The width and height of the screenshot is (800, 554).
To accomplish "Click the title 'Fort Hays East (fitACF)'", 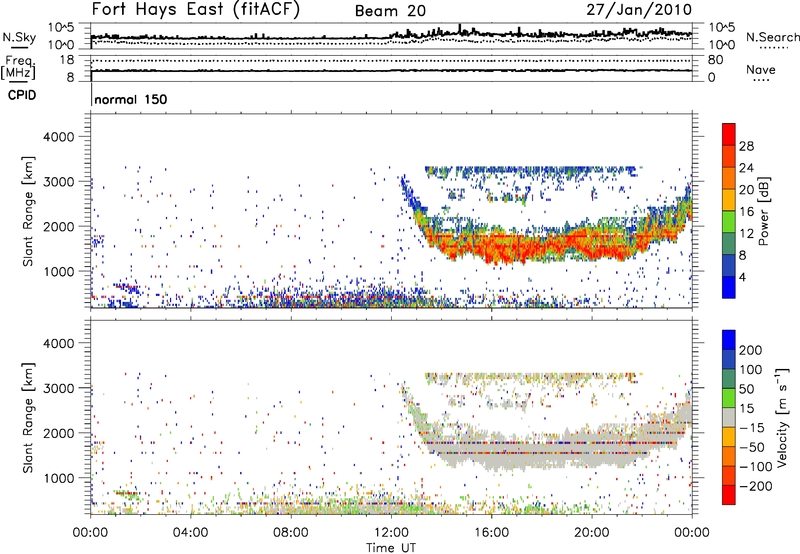I will [x=196, y=9].
